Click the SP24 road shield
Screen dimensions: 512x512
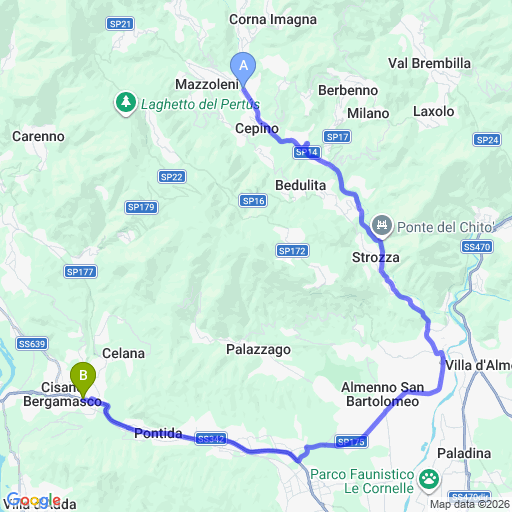click(x=487, y=140)
